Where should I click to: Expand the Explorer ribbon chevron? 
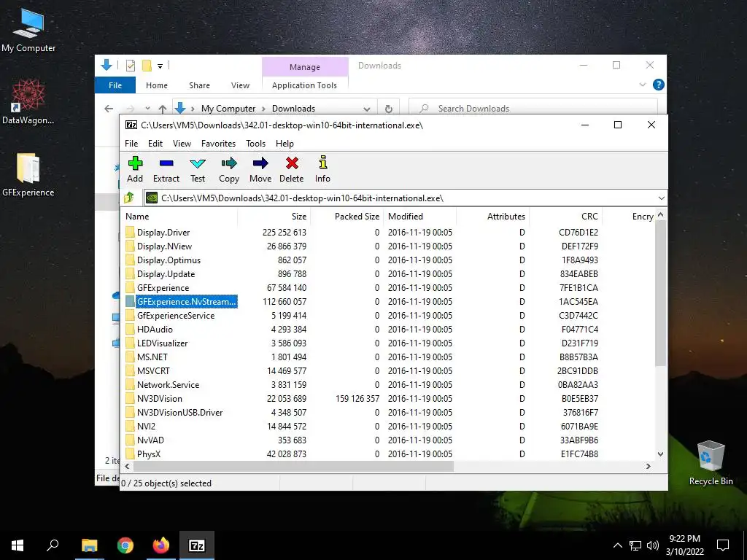pos(642,85)
